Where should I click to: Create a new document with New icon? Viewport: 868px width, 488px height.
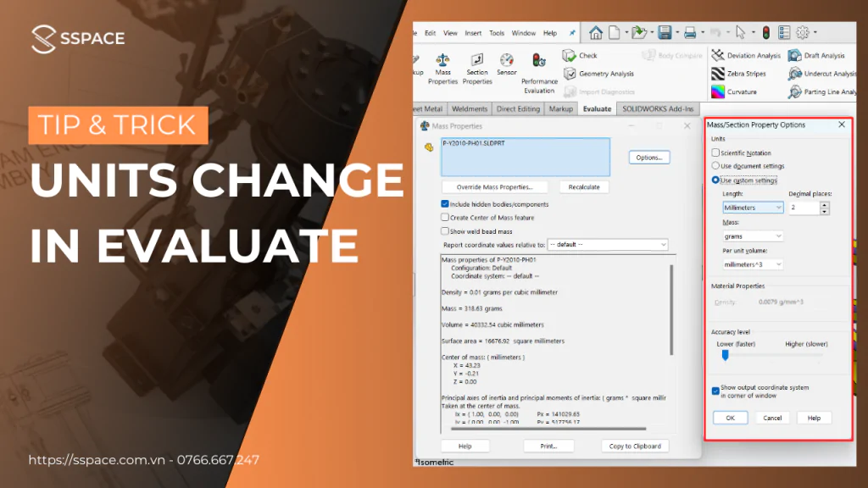614,33
